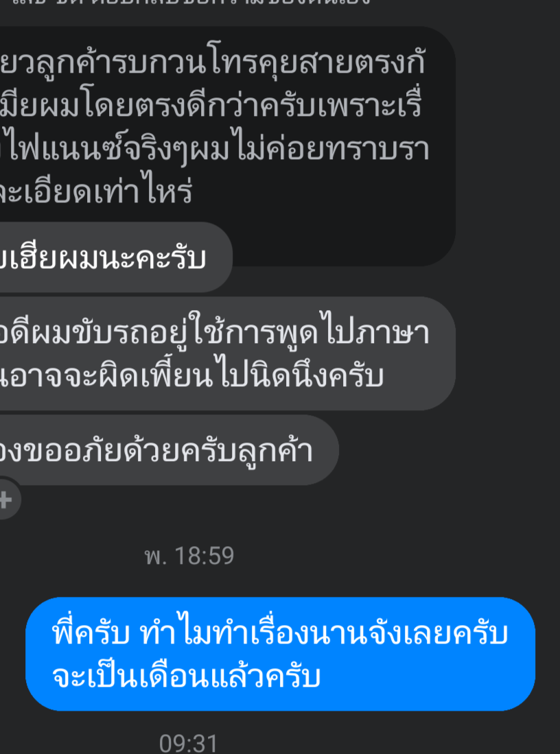Tap the plus reaction icon below the message
The image size is (560, 754).
point(5,500)
